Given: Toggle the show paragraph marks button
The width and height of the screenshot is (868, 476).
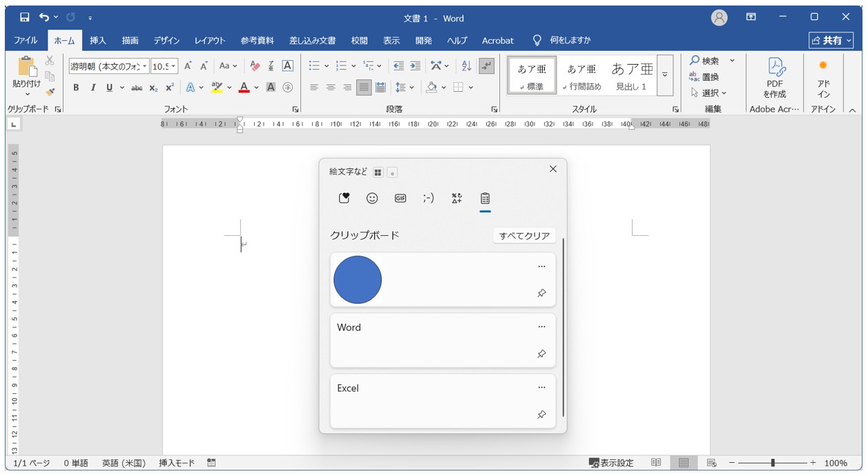Looking at the screenshot, I should (x=488, y=66).
